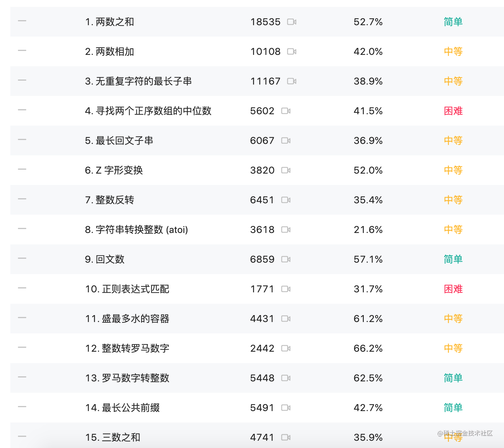Click solution count 5491
The width and height of the screenshot is (504, 448).
[262, 408]
